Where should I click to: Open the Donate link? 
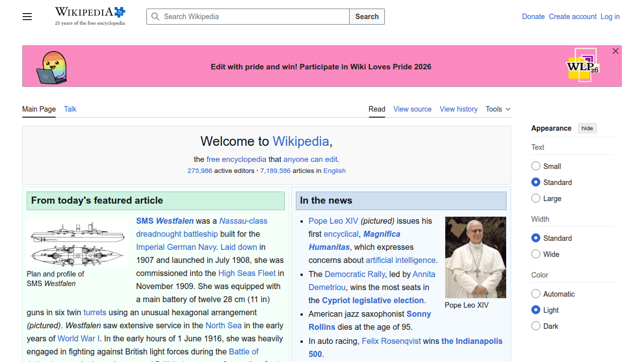click(533, 17)
